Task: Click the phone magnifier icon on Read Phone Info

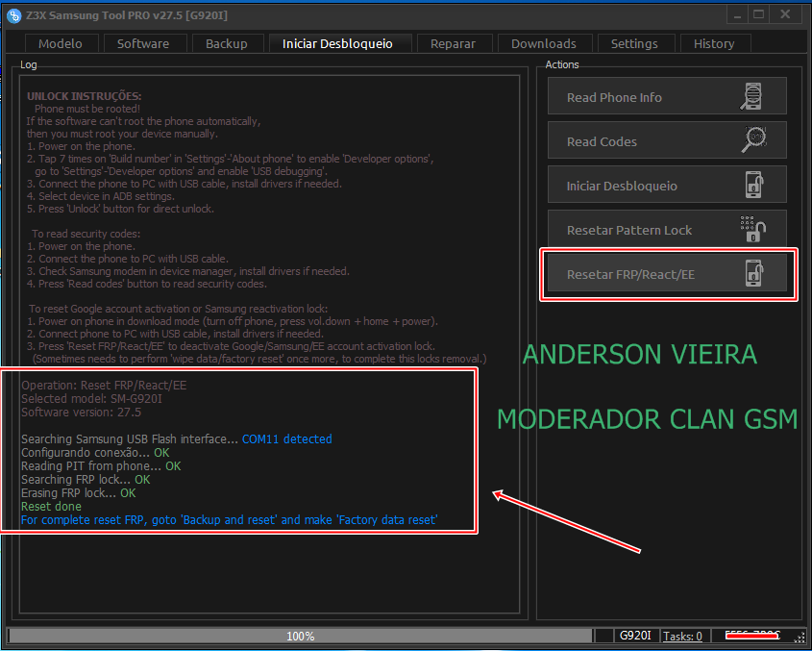Action: click(x=751, y=96)
